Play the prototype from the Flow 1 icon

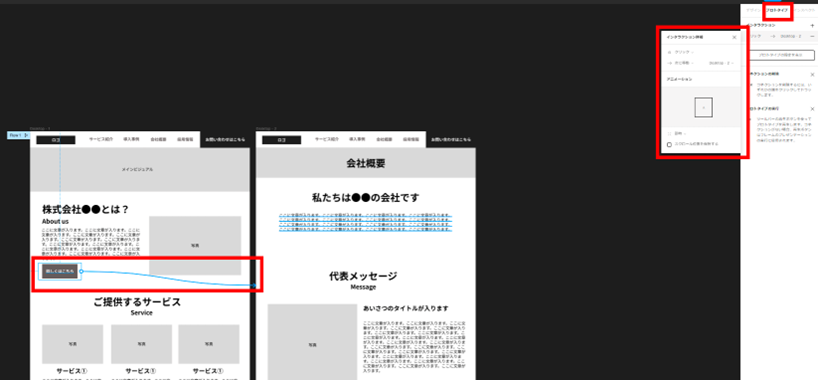coord(26,135)
